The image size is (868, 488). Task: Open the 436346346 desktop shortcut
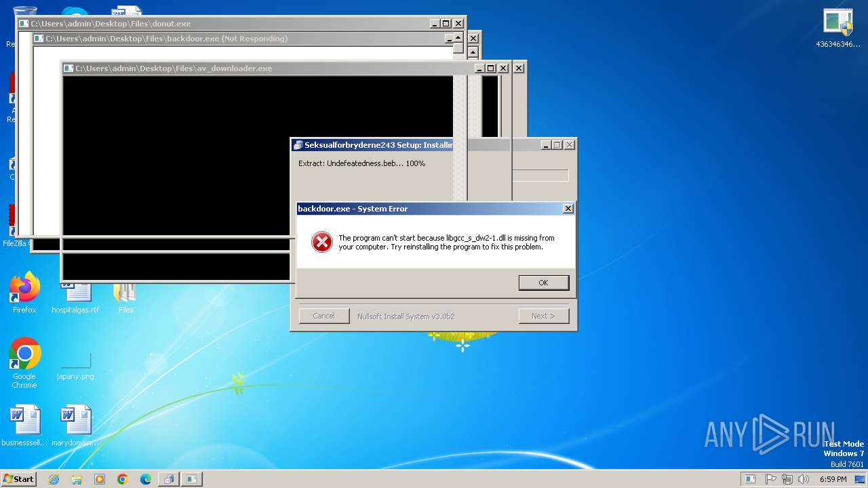coord(838,28)
